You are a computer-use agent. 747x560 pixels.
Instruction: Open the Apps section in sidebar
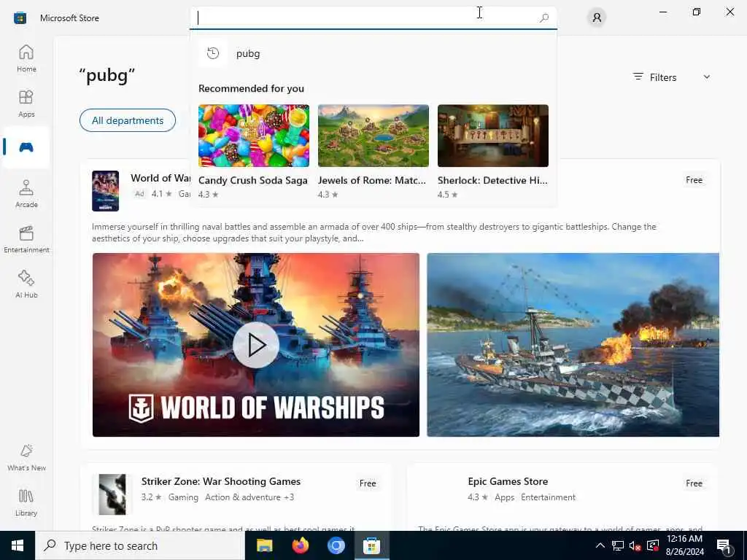click(26, 104)
